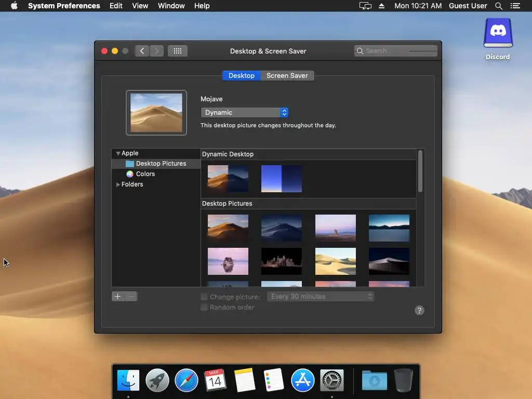Open the Help menu
This screenshot has height=399, width=532.
pyautogui.click(x=202, y=6)
